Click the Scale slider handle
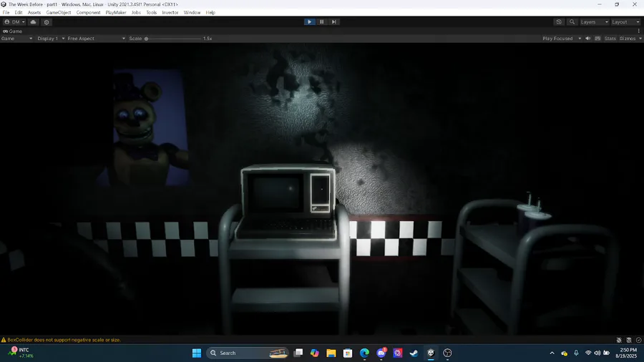This screenshot has height=362, width=644. pos(146,39)
